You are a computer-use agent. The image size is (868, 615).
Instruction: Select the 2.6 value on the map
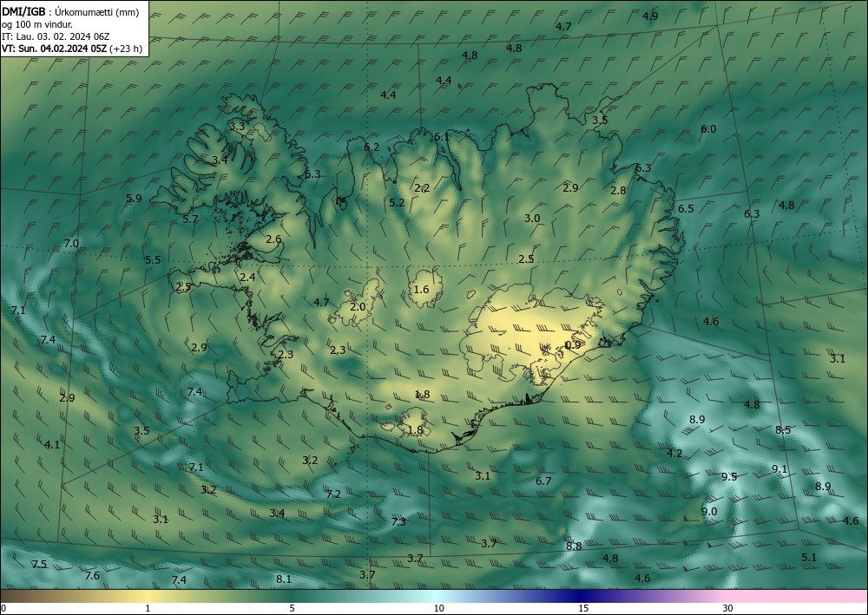click(273, 239)
